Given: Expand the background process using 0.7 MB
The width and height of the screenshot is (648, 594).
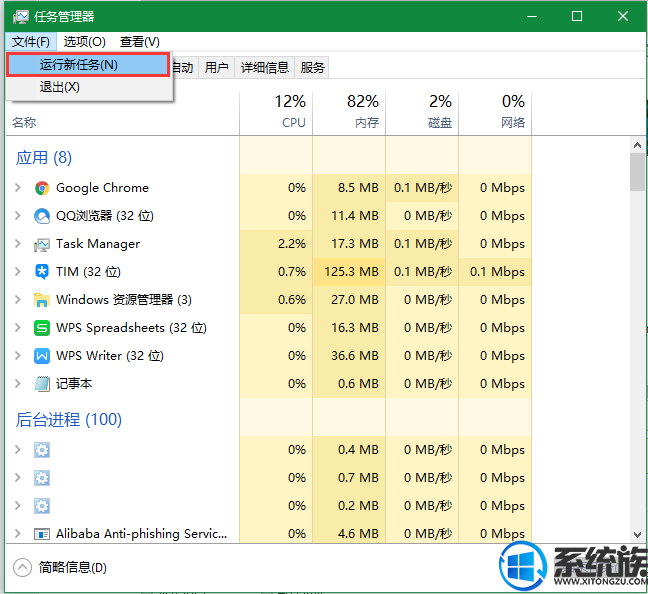Looking at the screenshot, I should tap(17, 477).
